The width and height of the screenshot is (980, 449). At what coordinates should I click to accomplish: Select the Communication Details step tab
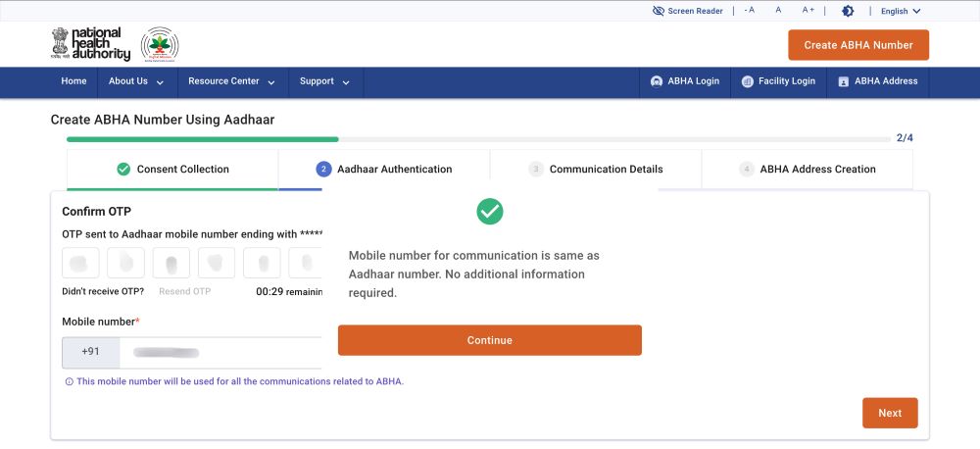(596, 169)
